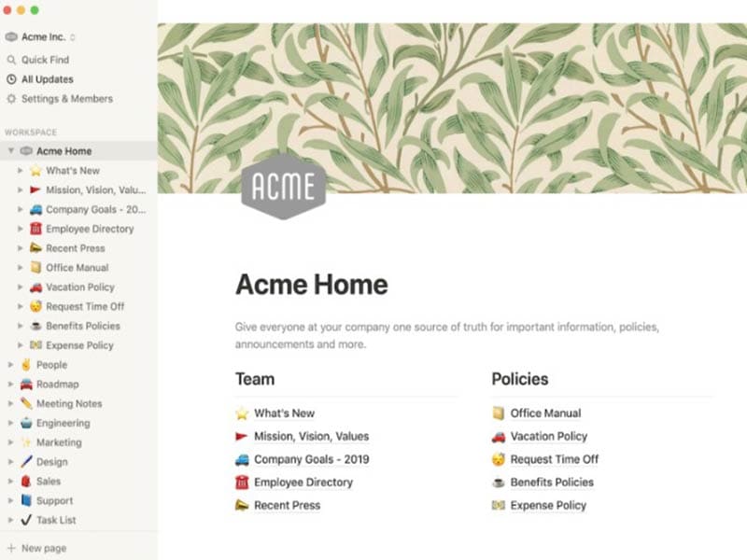Expand the Vacation Policy page in sidebar

pos(19,287)
